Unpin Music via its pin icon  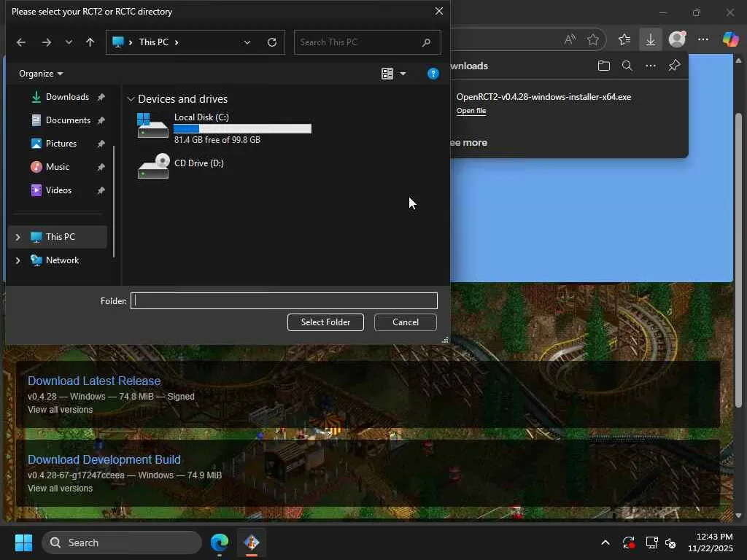coord(101,167)
